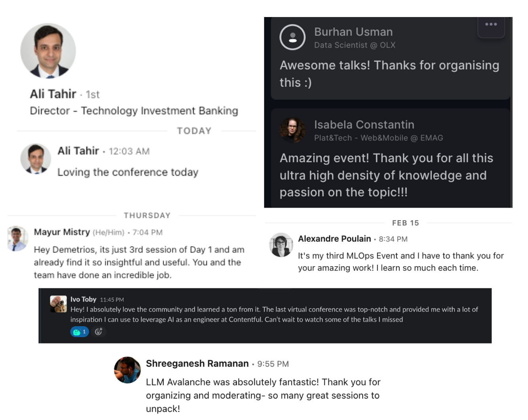The image size is (528, 420).
Task: Open Shreeganesh Ramanan's profile picture
Action: pos(127,370)
